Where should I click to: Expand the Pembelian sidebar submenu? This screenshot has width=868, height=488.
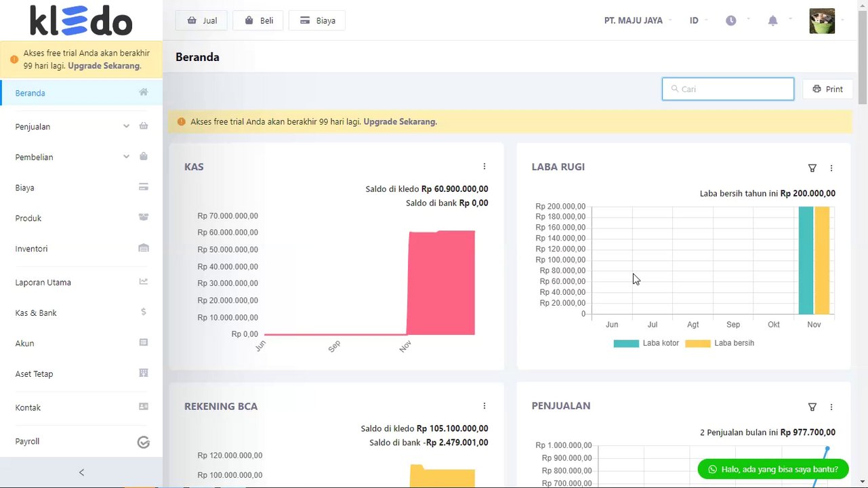click(126, 157)
